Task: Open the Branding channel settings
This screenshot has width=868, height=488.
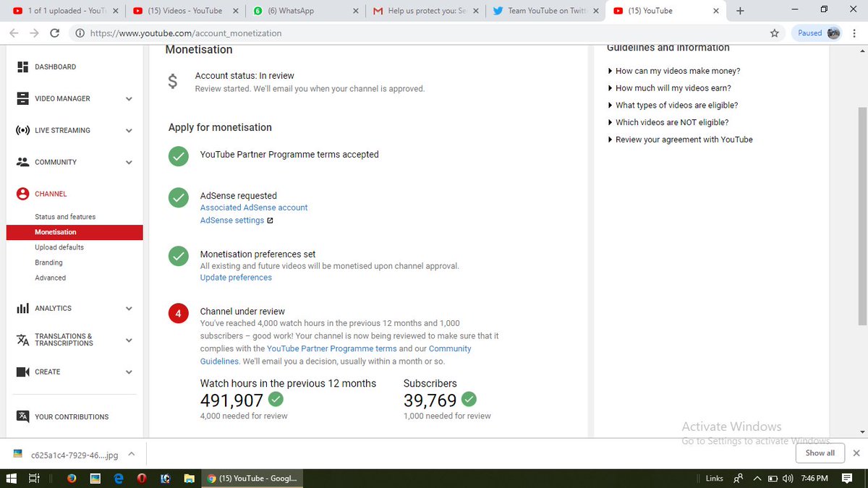Action: point(48,262)
